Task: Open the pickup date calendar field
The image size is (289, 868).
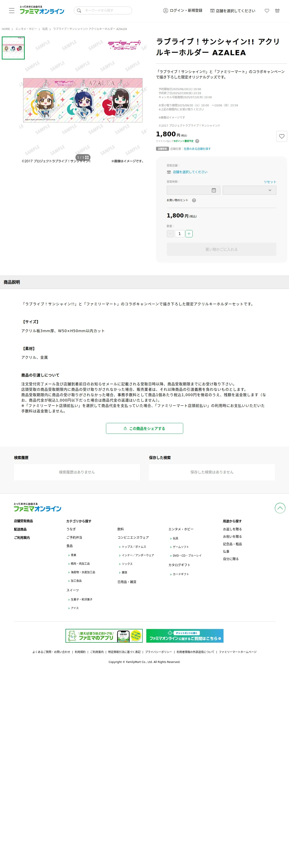Action: point(193,190)
